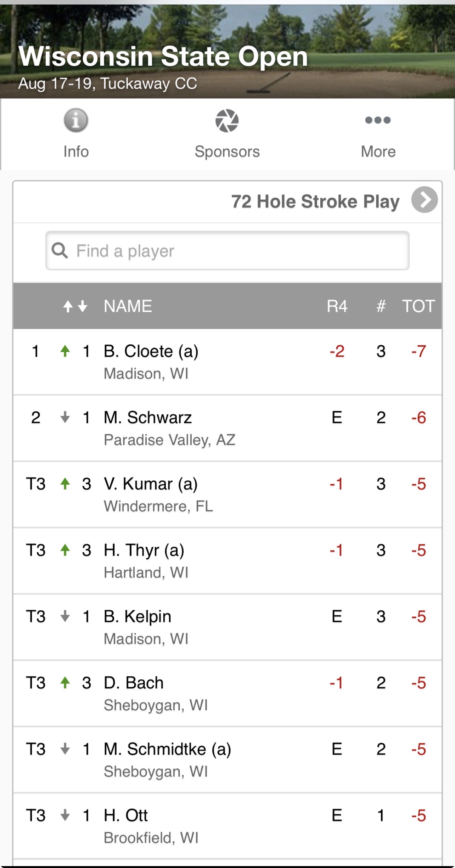Select the Sponsors tab label

(x=227, y=151)
